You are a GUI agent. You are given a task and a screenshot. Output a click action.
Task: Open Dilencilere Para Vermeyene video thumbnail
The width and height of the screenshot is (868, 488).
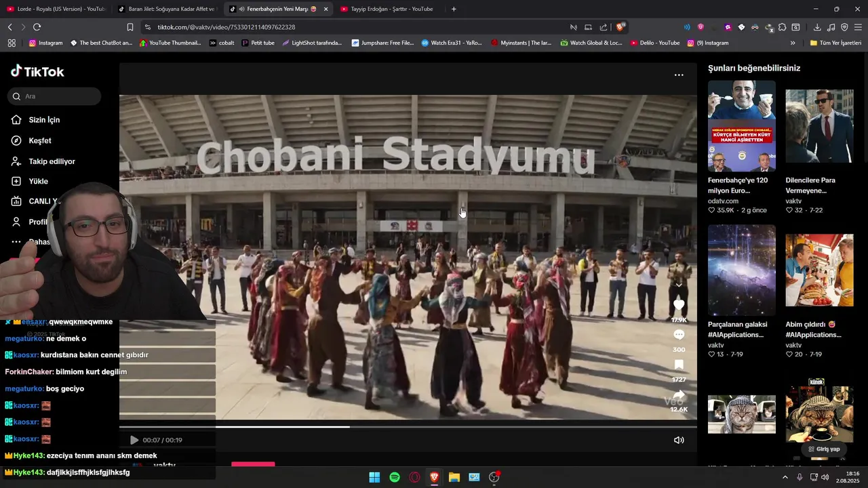pyautogui.click(x=819, y=126)
